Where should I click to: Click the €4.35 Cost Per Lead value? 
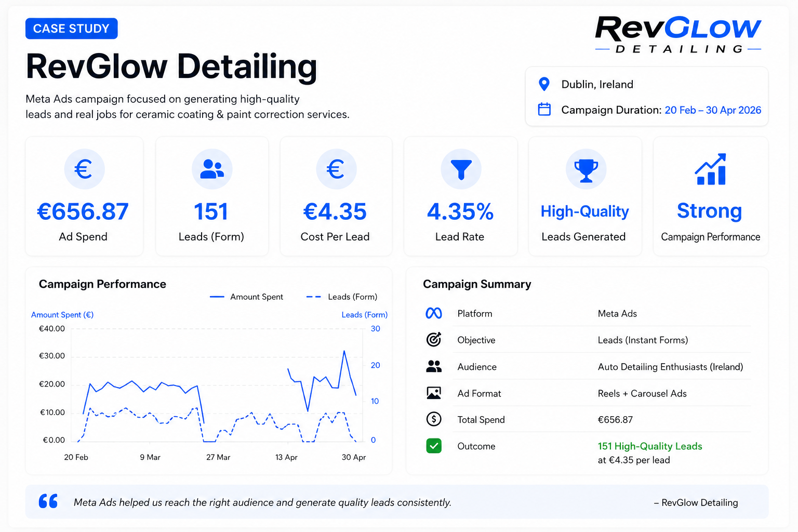(335, 211)
